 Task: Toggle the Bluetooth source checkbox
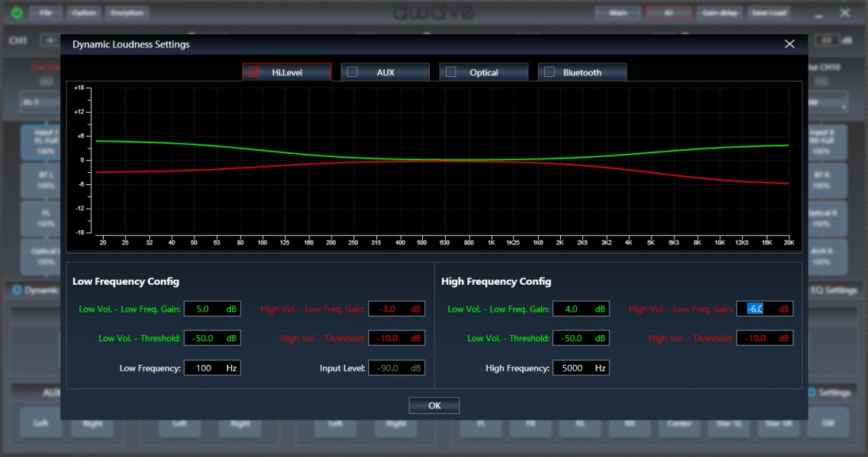(549, 72)
